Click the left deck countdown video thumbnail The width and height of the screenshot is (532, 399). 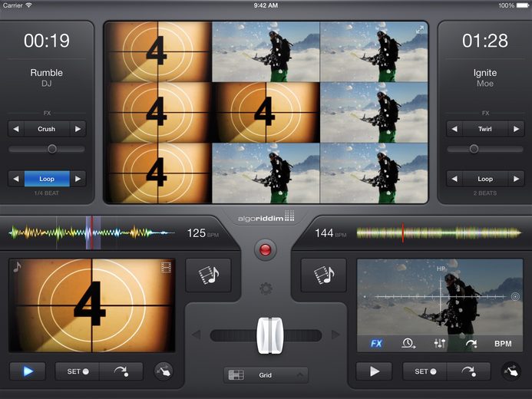pos(92,306)
